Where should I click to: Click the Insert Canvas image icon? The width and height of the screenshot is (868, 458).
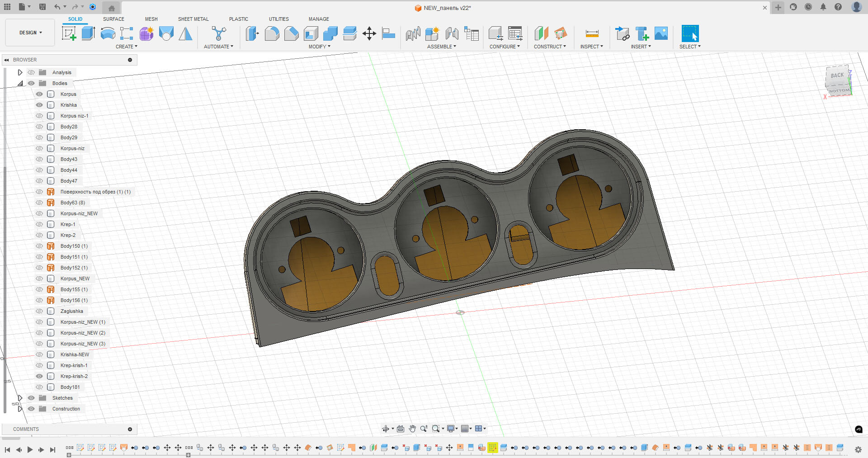(661, 33)
